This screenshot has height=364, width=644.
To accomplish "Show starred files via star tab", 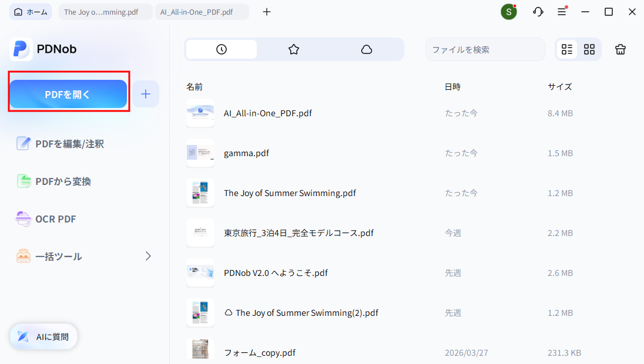I will [294, 49].
